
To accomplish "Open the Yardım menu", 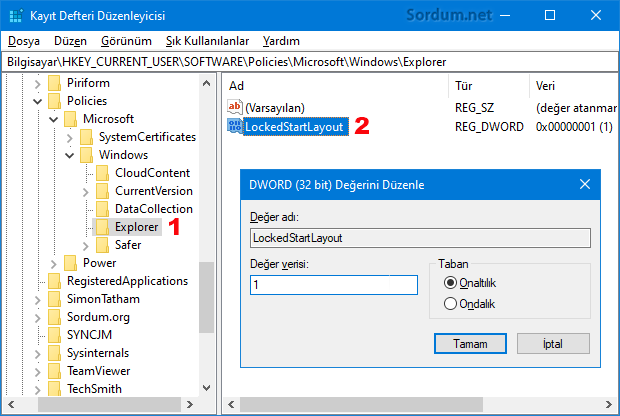I will pos(281,41).
